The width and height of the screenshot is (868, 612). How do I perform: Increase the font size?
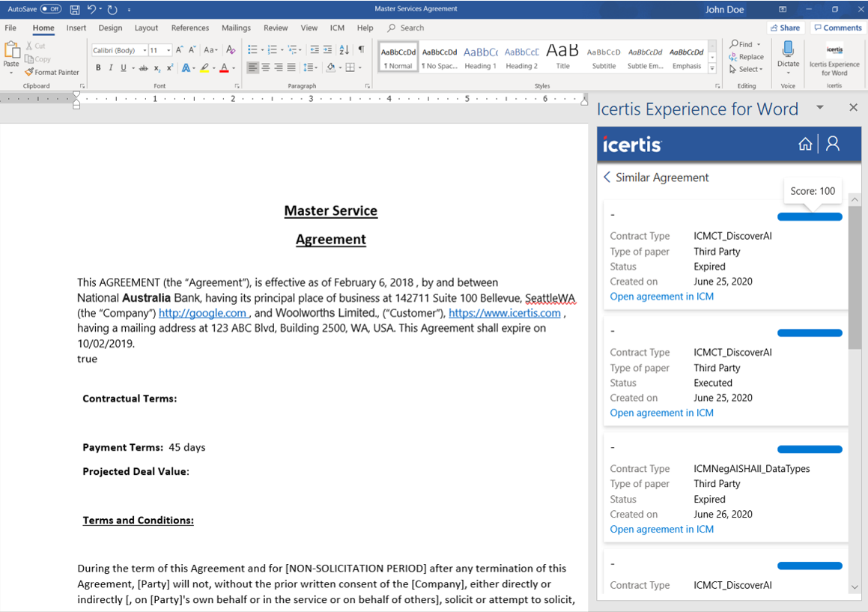click(179, 50)
